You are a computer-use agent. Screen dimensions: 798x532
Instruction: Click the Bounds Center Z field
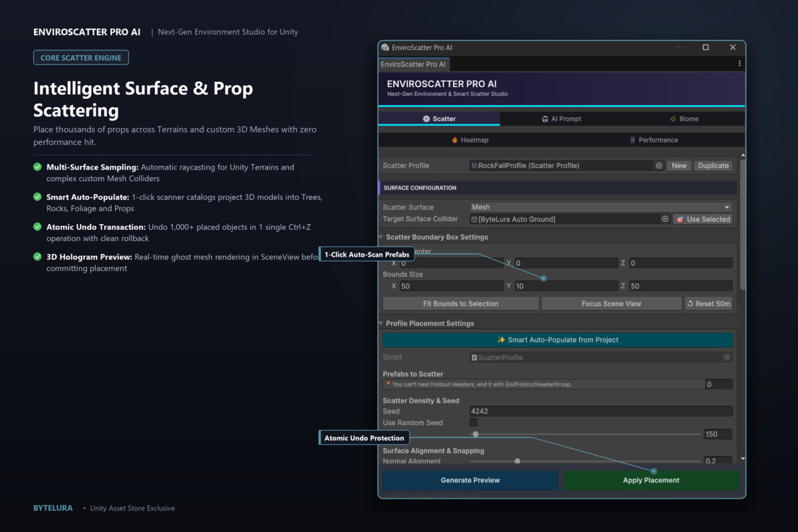(680, 263)
